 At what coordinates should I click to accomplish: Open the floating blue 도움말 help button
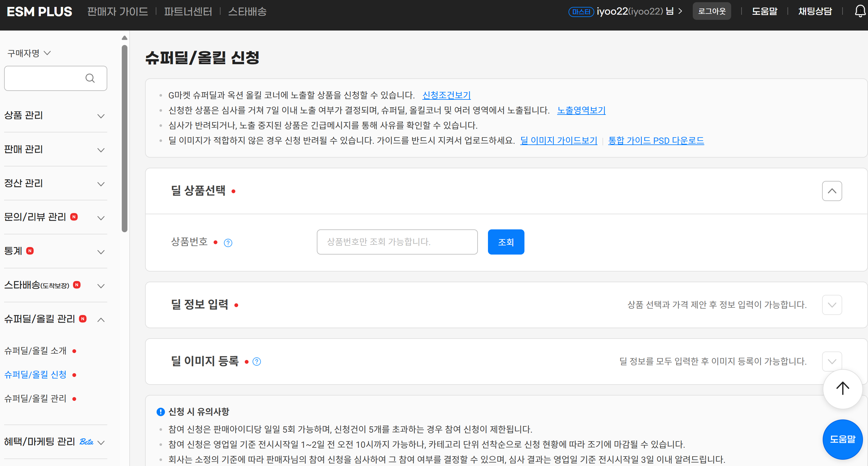coord(843,439)
